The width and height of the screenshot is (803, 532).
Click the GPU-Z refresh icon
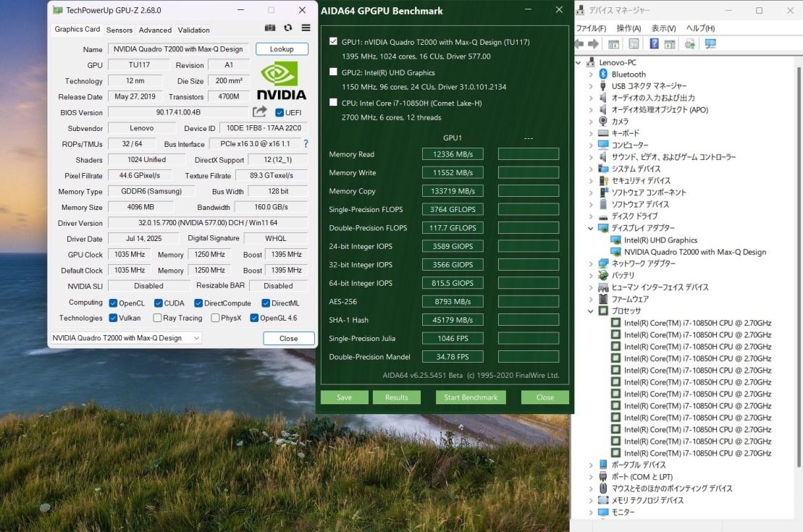point(288,28)
